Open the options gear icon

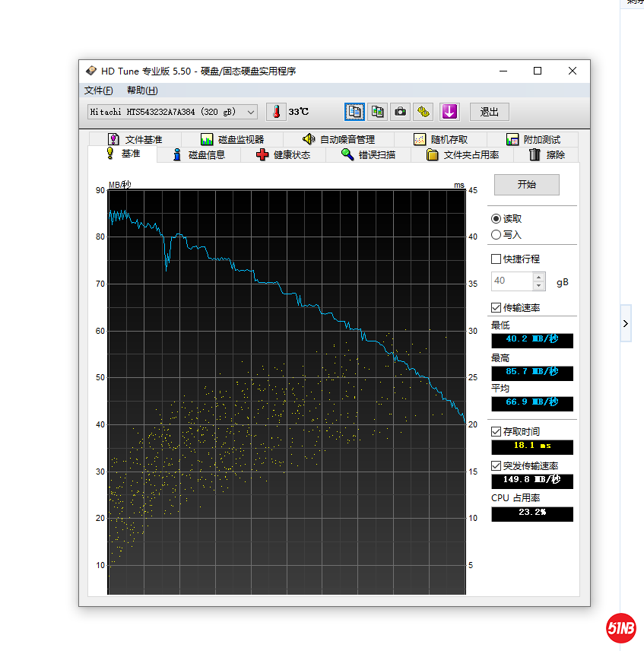[x=424, y=112]
